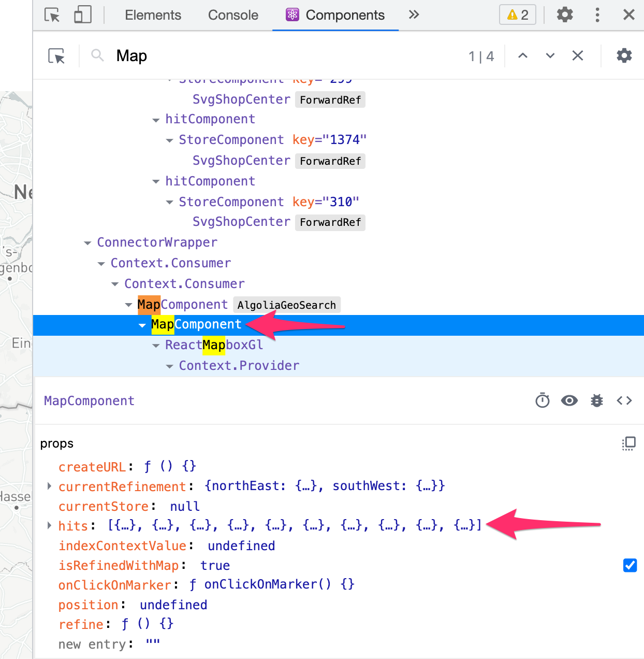Click the warnings badge showing 2
644x659 pixels.
(x=518, y=15)
